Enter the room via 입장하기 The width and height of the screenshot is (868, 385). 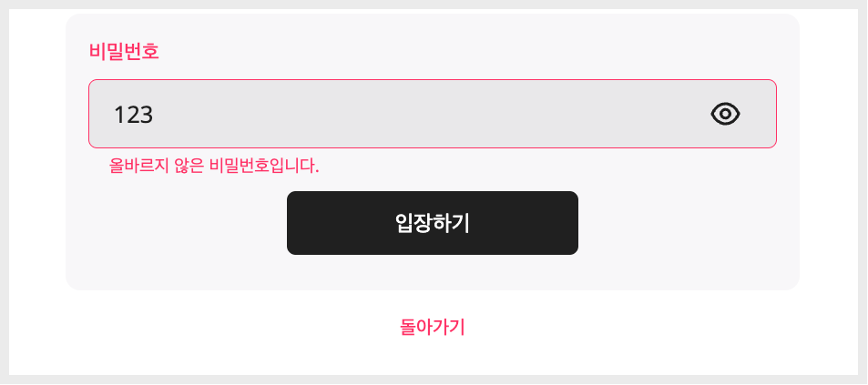[433, 223]
